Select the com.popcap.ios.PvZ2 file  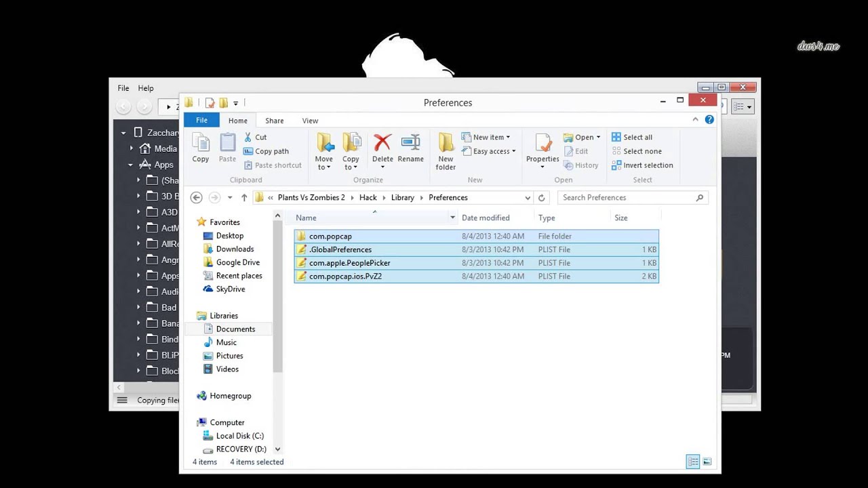click(477, 276)
